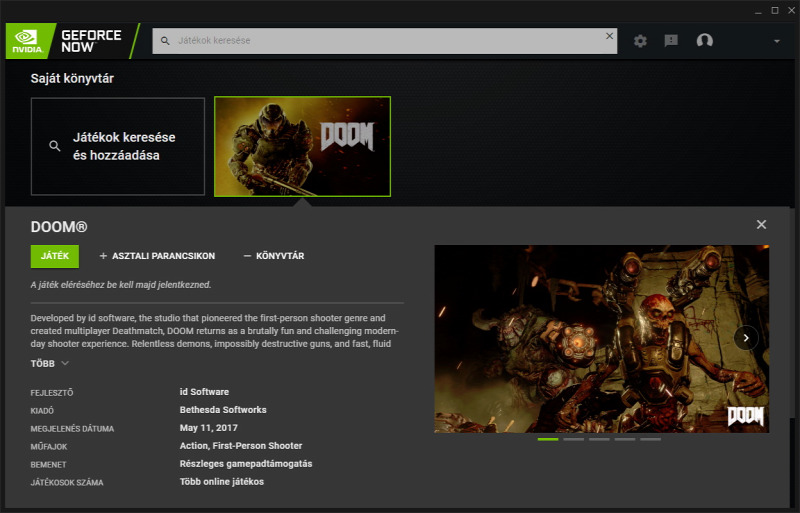
Task: Expand the description with TÖBB
Action: pyautogui.click(x=49, y=363)
